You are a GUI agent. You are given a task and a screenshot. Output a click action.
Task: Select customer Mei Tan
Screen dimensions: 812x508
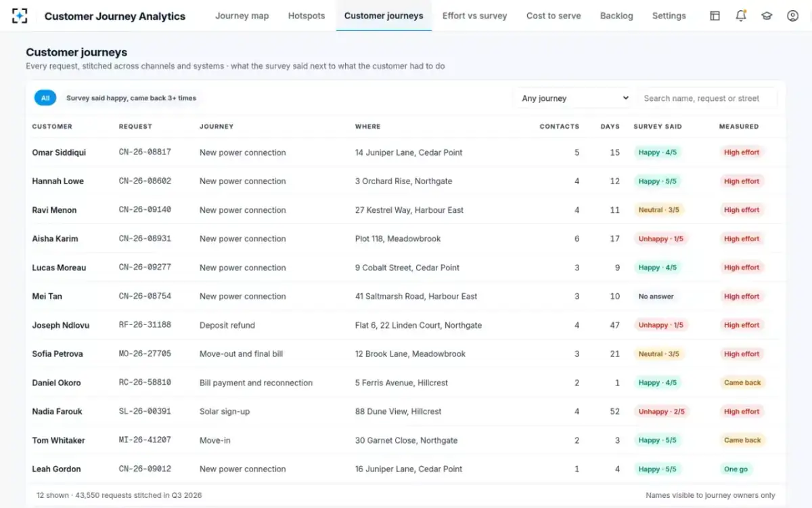[47, 296]
